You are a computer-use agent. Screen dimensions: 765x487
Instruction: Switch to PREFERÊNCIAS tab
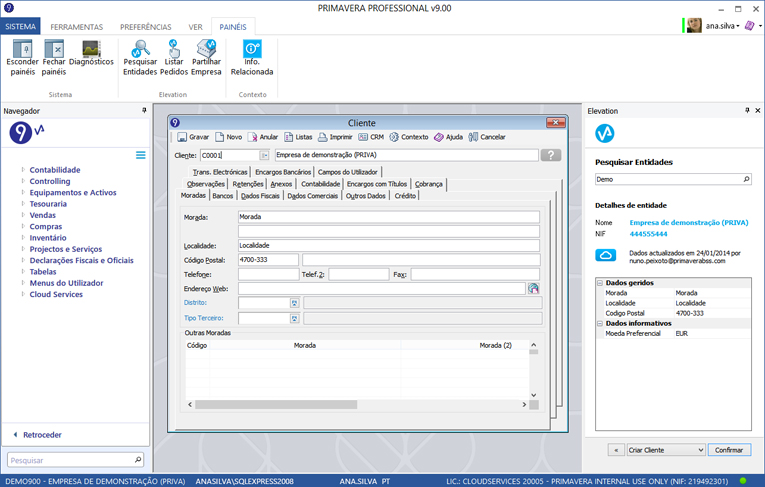pos(146,27)
